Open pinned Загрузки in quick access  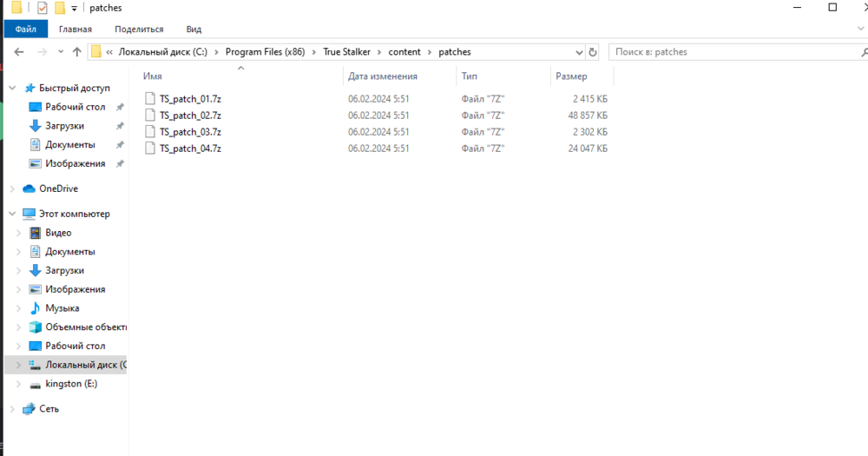[x=65, y=126]
